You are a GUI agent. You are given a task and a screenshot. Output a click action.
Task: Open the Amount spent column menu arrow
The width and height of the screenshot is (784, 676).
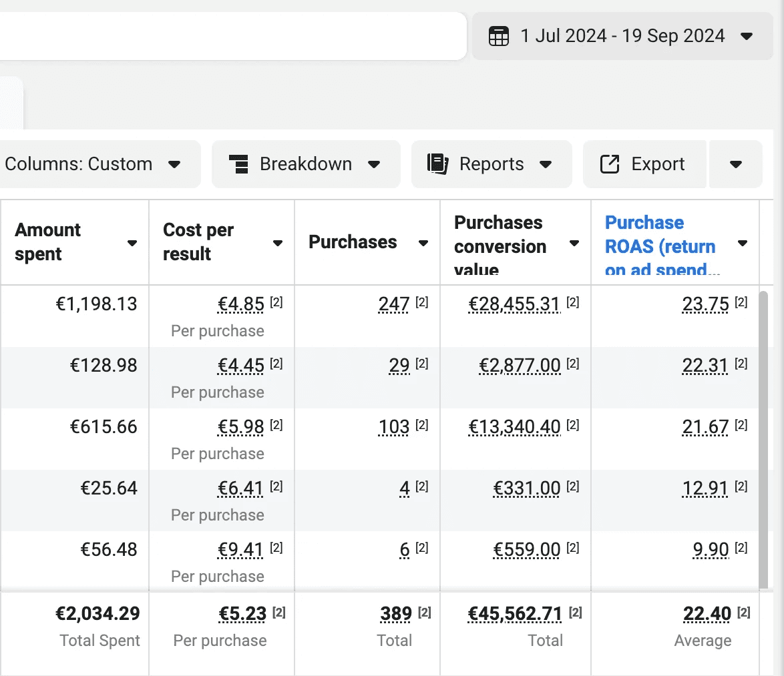point(132,243)
